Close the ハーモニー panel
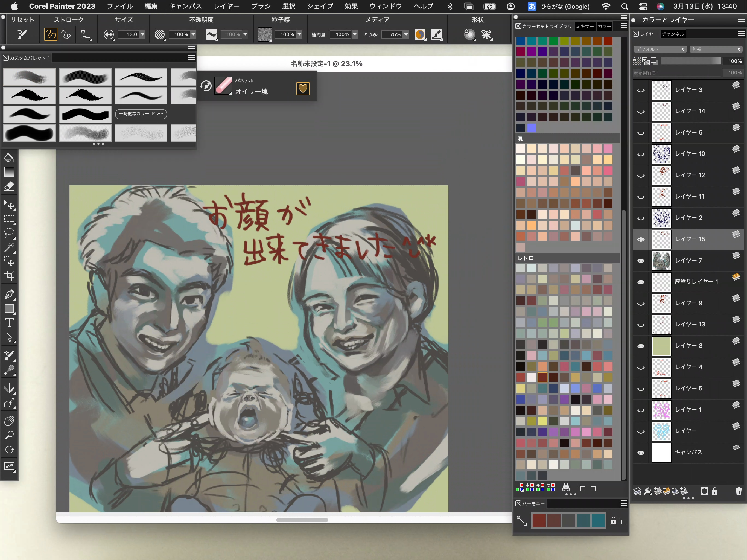Image resolution: width=747 pixels, height=560 pixels. 518,503
